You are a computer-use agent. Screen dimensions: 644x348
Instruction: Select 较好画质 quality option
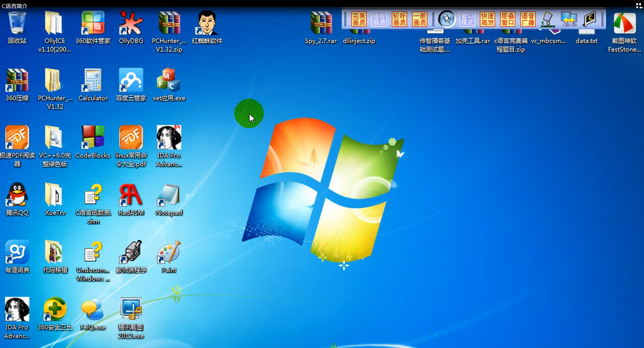click(399, 19)
